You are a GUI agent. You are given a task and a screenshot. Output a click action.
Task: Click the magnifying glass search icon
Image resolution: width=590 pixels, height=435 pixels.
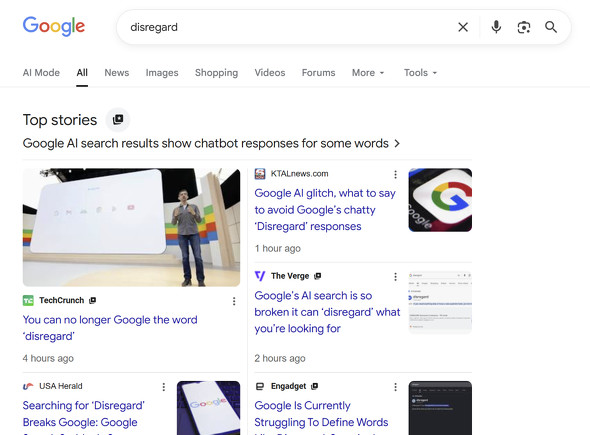tap(551, 27)
